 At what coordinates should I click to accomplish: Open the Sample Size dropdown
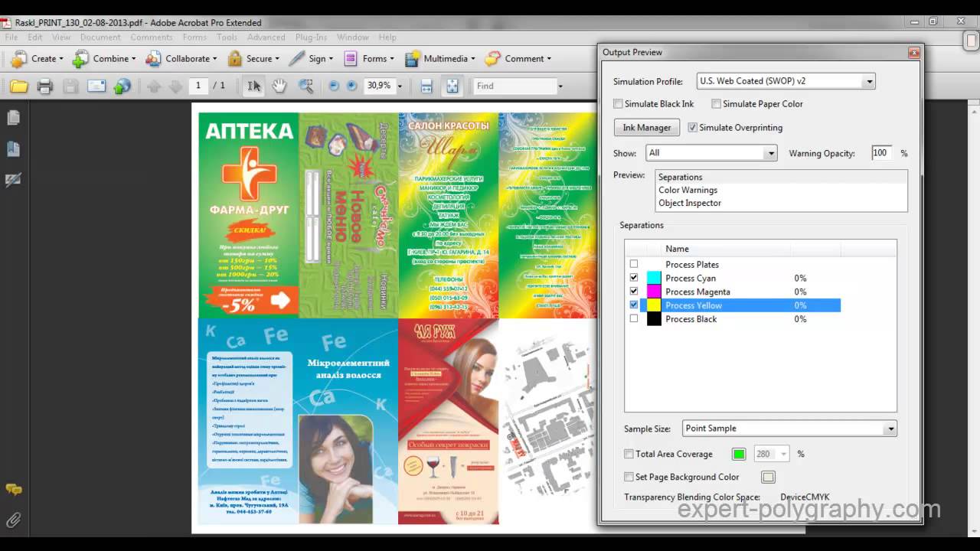(789, 429)
